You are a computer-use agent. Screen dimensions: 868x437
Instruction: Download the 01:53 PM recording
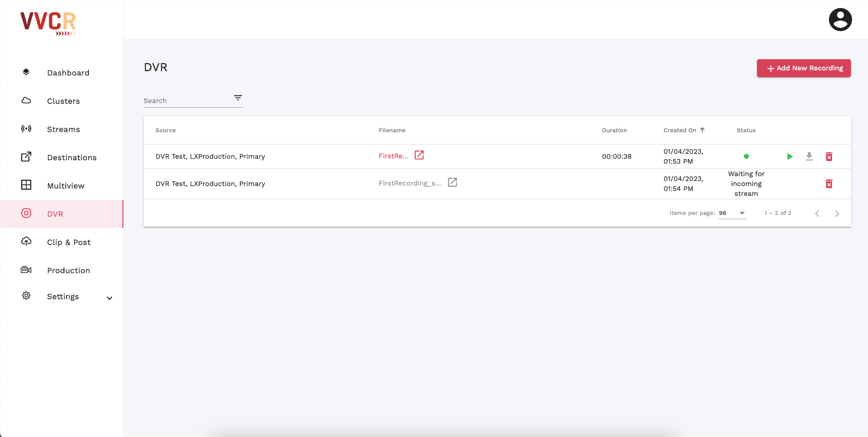809,156
